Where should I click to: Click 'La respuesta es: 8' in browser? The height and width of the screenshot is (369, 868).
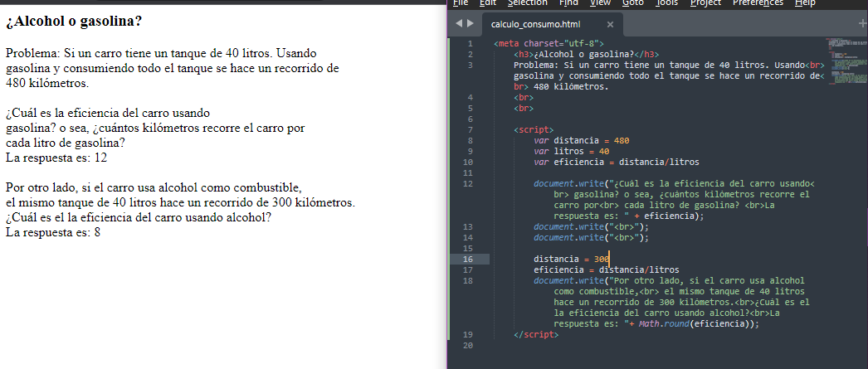tap(53, 232)
